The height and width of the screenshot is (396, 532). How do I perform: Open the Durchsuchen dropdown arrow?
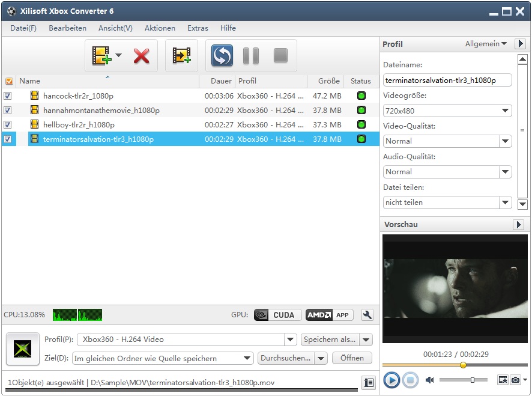coord(321,358)
